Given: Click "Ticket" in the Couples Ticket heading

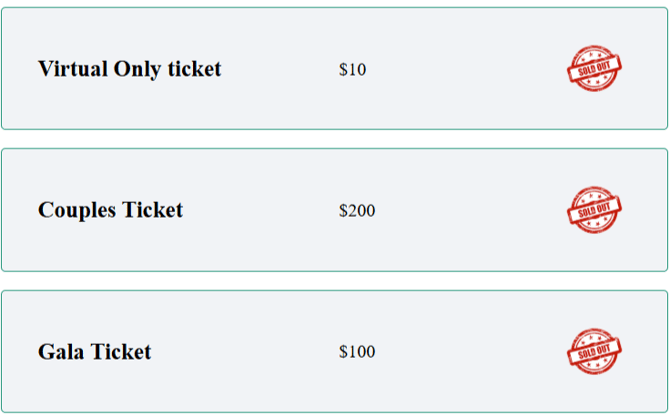Looking at the screenshot, I should pos(152,210).
